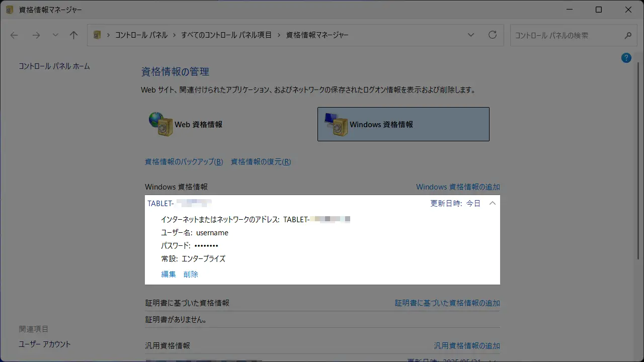Open the help question mark icon
Screen dimensions: 644x362
pos(626,58)
